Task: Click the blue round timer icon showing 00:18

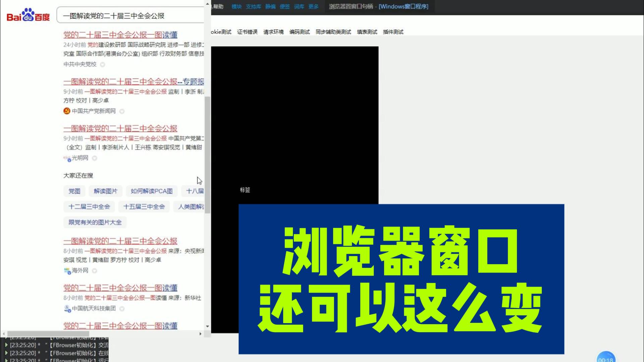Action: pyautogui.click(x=605, y=357)
